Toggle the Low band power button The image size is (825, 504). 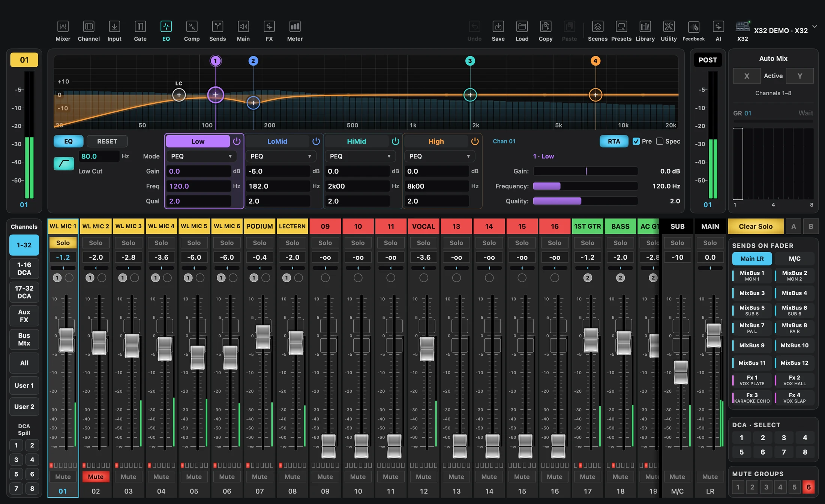[x=237, y=141]
